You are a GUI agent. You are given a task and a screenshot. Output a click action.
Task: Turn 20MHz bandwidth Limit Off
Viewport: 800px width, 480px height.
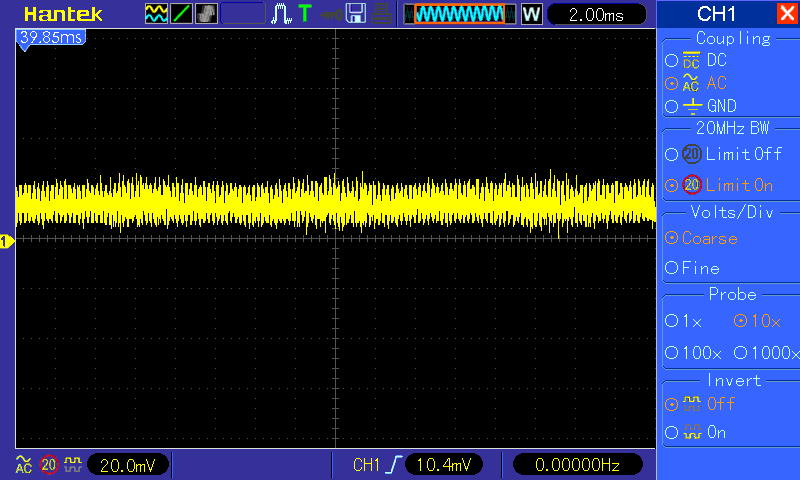(723, 154)
